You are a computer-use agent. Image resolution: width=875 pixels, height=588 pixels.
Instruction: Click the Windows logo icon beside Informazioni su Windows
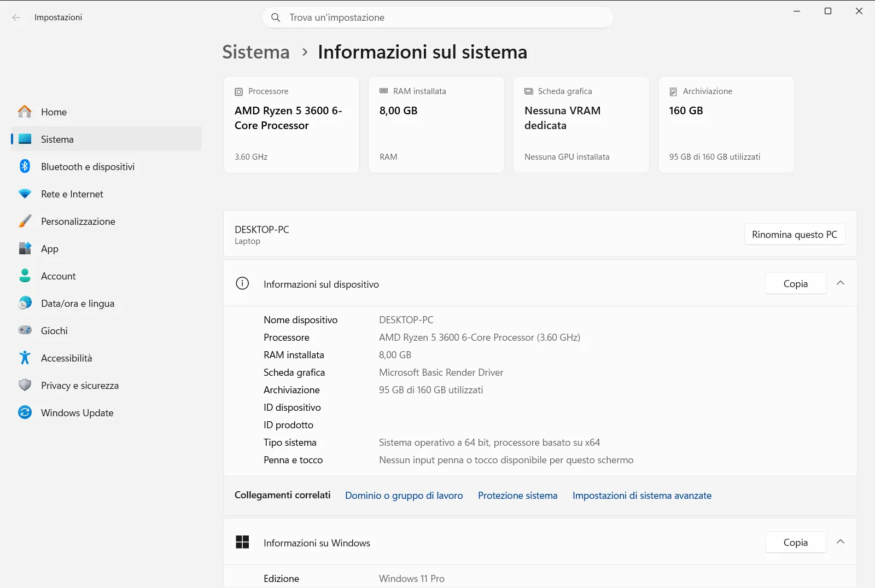(242, 542)
